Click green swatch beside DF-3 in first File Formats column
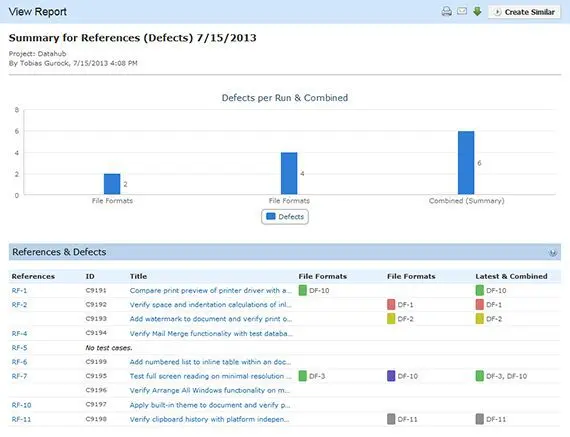Image resolution: width=570 pixels, height=437 pixels. [302, 376]
